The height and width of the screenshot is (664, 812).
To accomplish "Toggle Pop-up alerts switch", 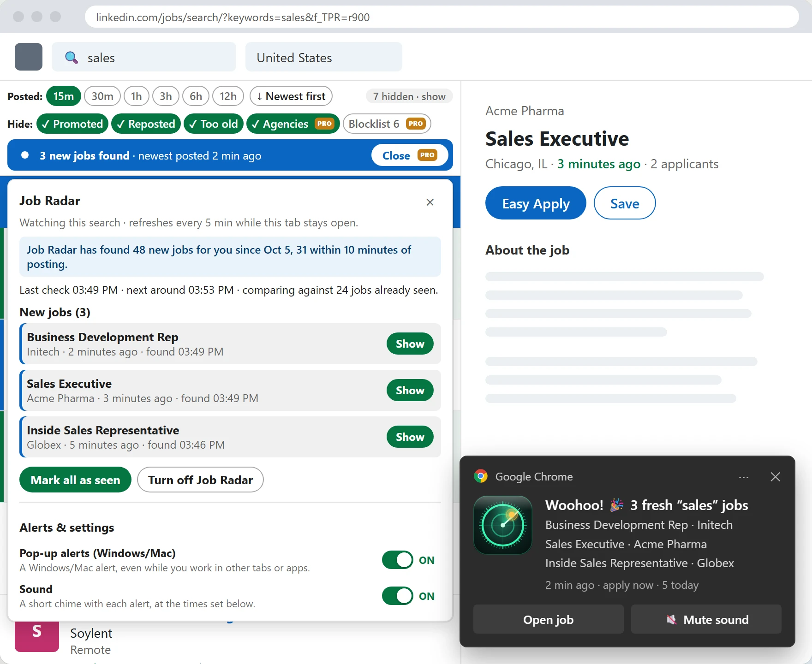I will [397, 560].
